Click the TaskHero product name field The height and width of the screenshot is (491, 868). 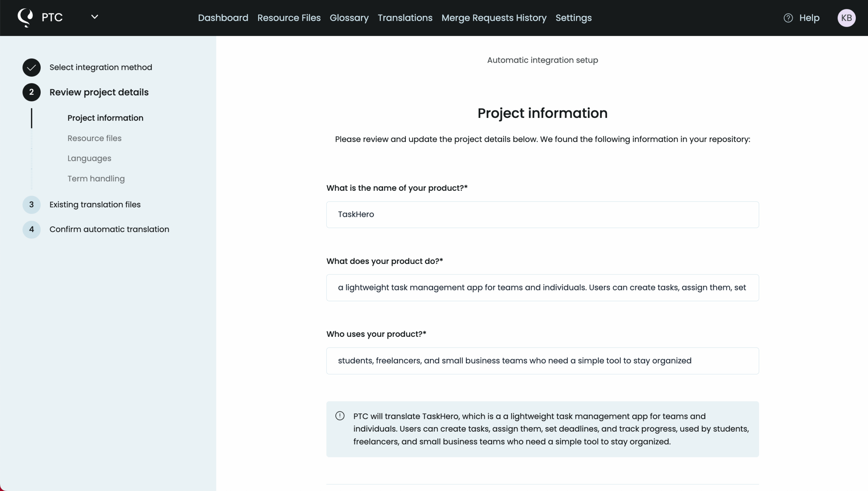(x=542, y=214)
